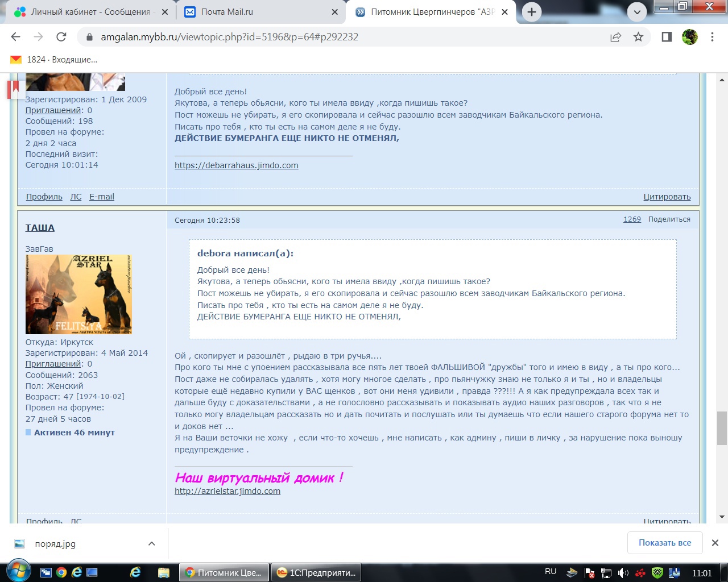The image size is (728, 582).
Task: Close the downloads bar
Action: click(x=715, y=543)
